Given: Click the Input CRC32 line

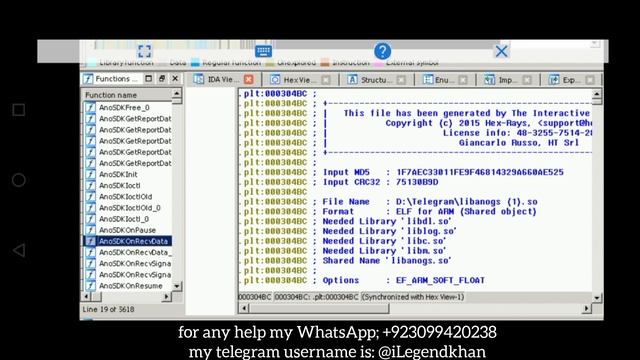Looking at the screenshot, I should point(380,182).
